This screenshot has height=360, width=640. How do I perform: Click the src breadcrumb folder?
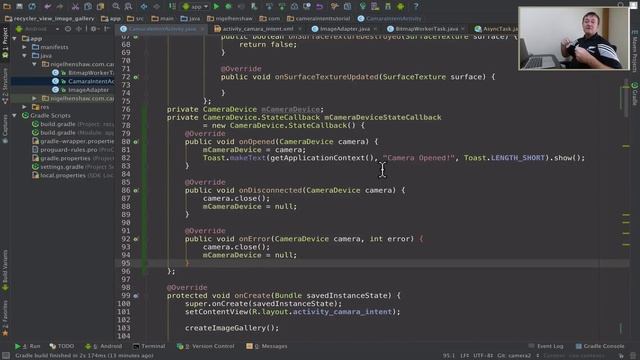click(x=135, y=18)
